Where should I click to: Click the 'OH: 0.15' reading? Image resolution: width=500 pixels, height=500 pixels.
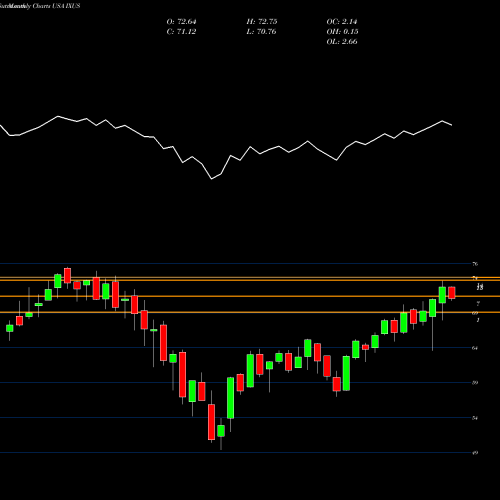point(342,32)
